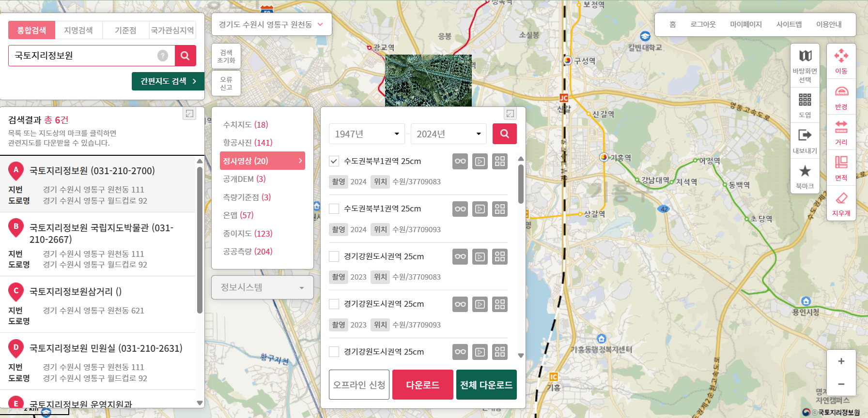Open the 이용안내 link
The height and width of the screenshot is (418, 868).
[829, 24]
